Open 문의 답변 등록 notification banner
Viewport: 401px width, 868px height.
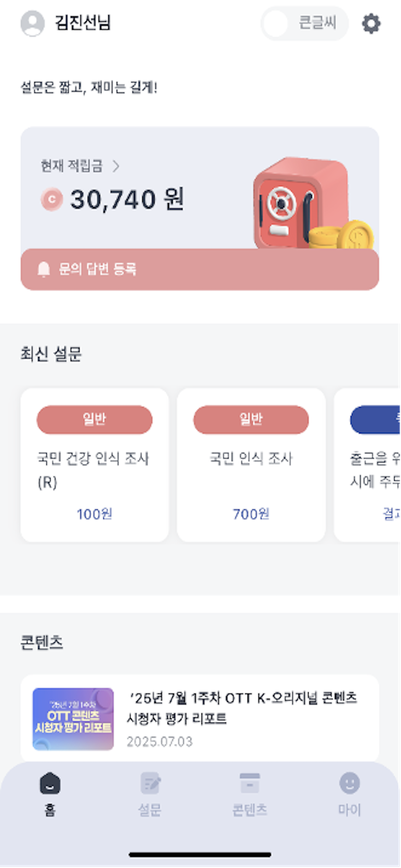(200, 270)
